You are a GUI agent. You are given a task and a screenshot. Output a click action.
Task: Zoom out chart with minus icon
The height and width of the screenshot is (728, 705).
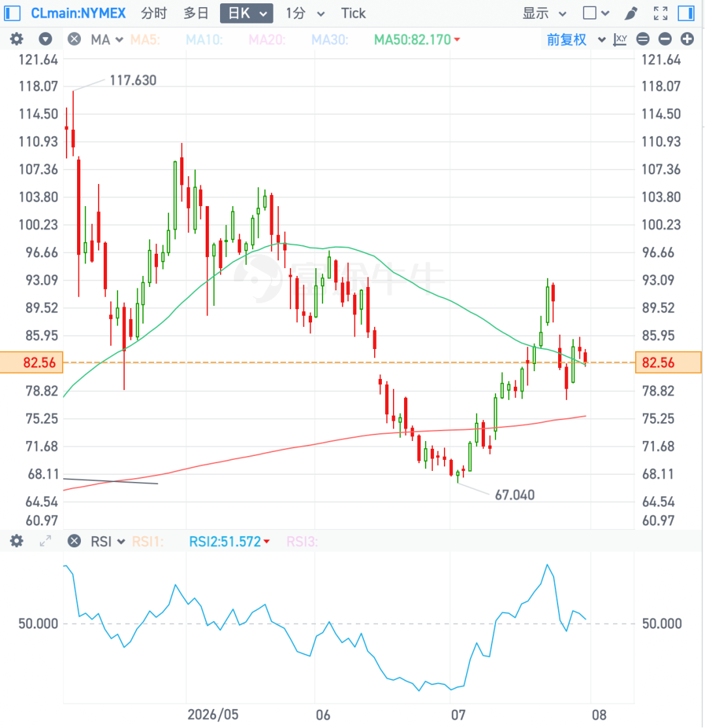pos(665,39)
